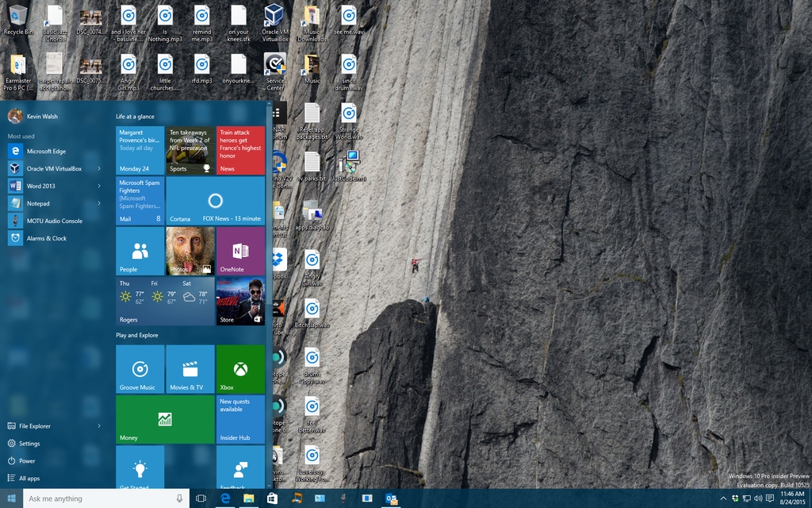Expand Oracle VM VirtualBox jump list arrow

99,168
